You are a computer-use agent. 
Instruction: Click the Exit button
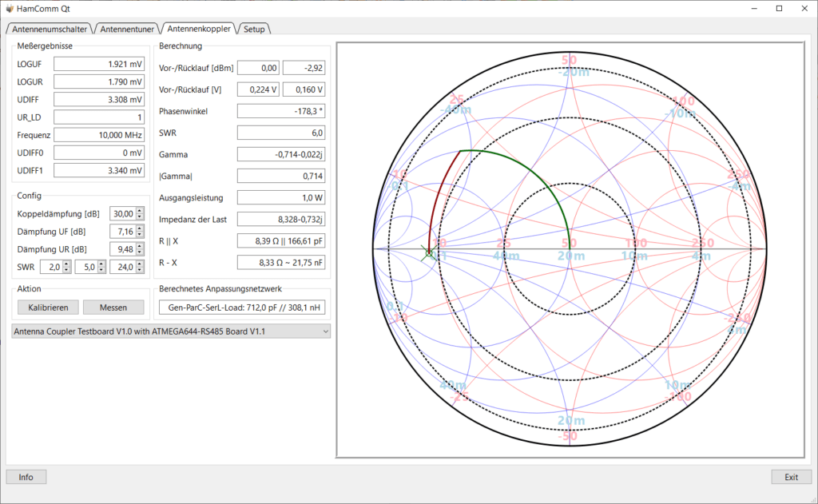[792, 477]
